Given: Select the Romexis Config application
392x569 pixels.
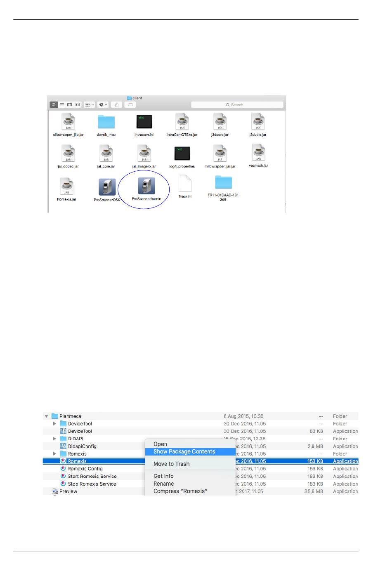Looking at the screenshot, I should (85, 469).
